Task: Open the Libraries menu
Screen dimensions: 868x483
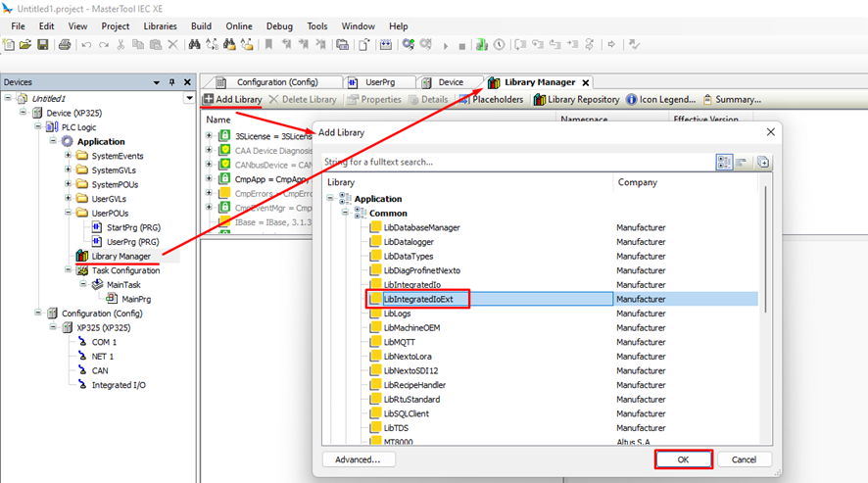Action: 160,26
